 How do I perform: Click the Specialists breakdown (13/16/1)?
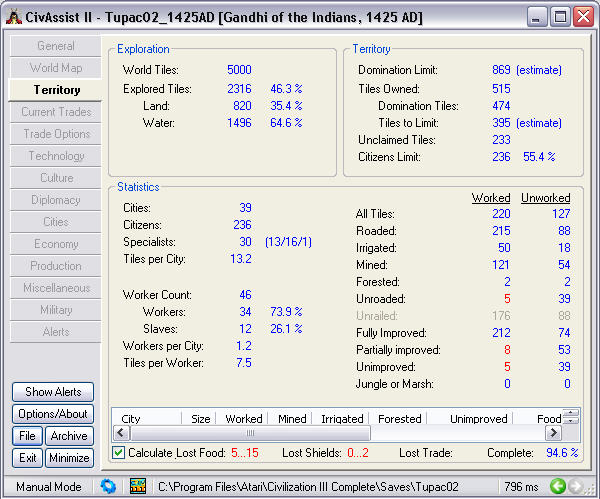(x=288, y=242)
